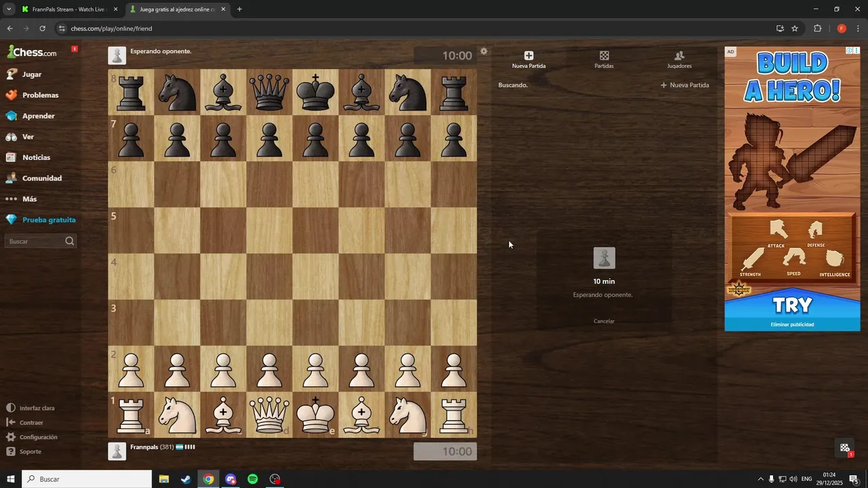Open the Noticias section
Viewport: 868px width, 488px height.
click(x=36, y=157)
